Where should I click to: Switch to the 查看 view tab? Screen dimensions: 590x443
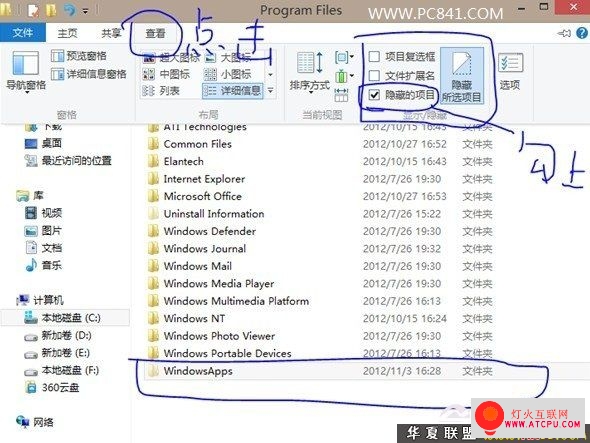155,33
